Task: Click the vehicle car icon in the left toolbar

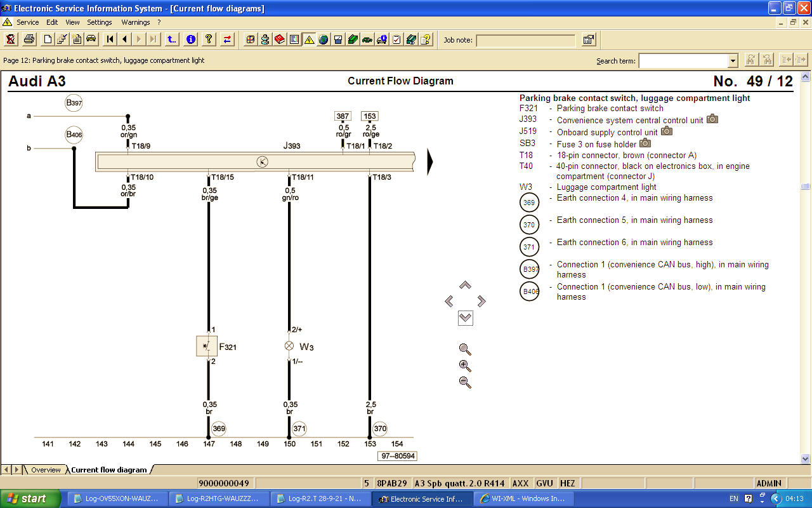Action: [91, 39]
